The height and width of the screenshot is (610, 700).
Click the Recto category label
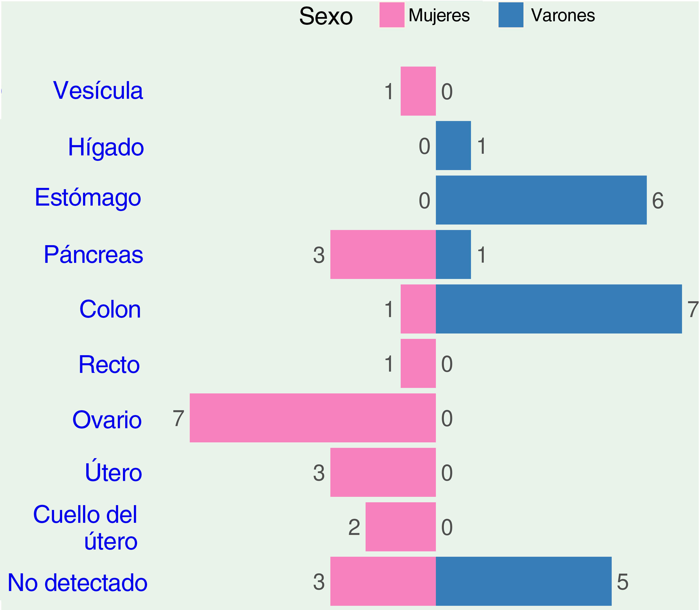pos(109,365)
